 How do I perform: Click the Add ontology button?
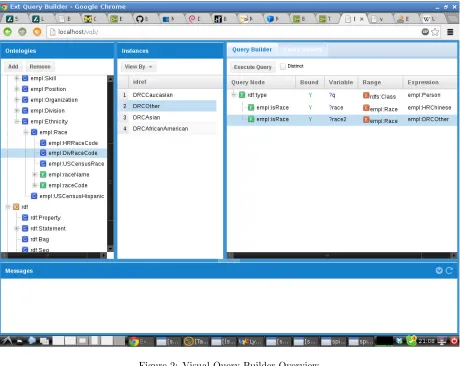13,67
